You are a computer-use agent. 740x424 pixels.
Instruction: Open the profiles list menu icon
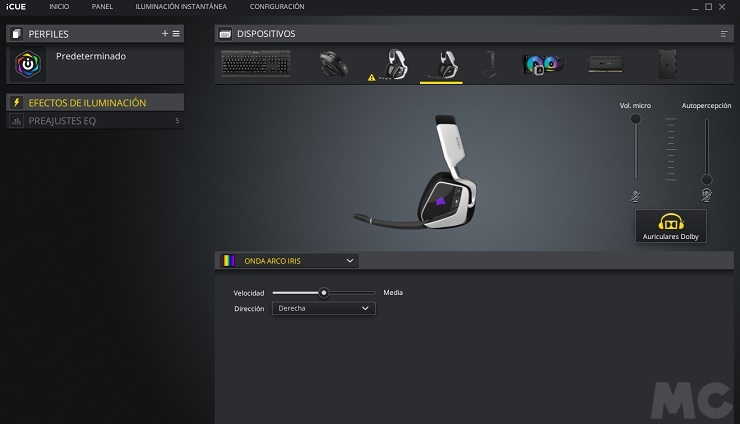[x=176, y=34]
